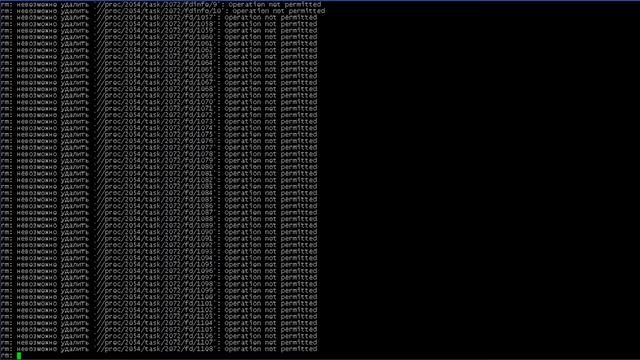The width and height of the screenshot is (640, 360).
Task: Click the rm error line for fd/1105
Action: click(158, 330)
